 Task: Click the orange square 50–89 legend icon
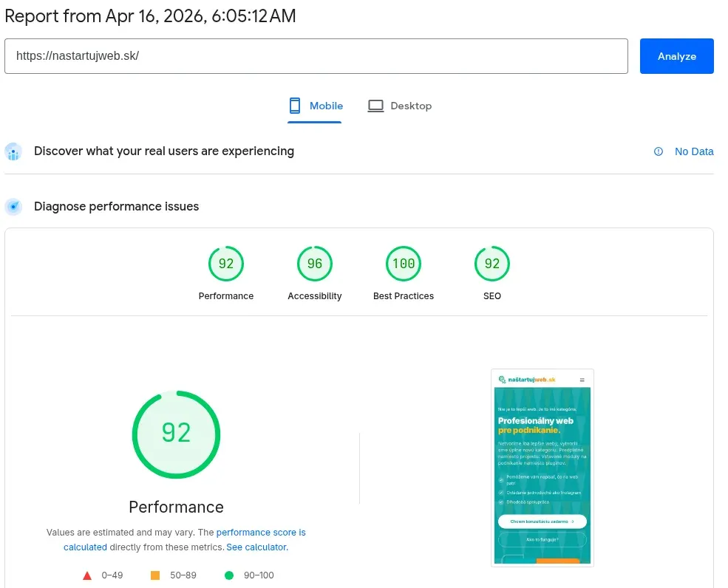pos(155,575)
